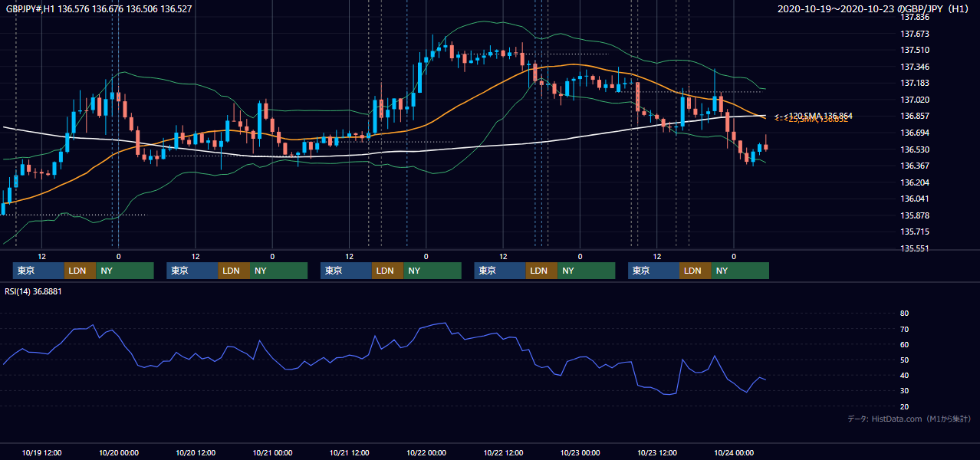This screenshot has width=980, height=460.
Task: Click the 2020-10-19～2020-10-23 GBP/JPY chart title
Action: click(874, 9)
